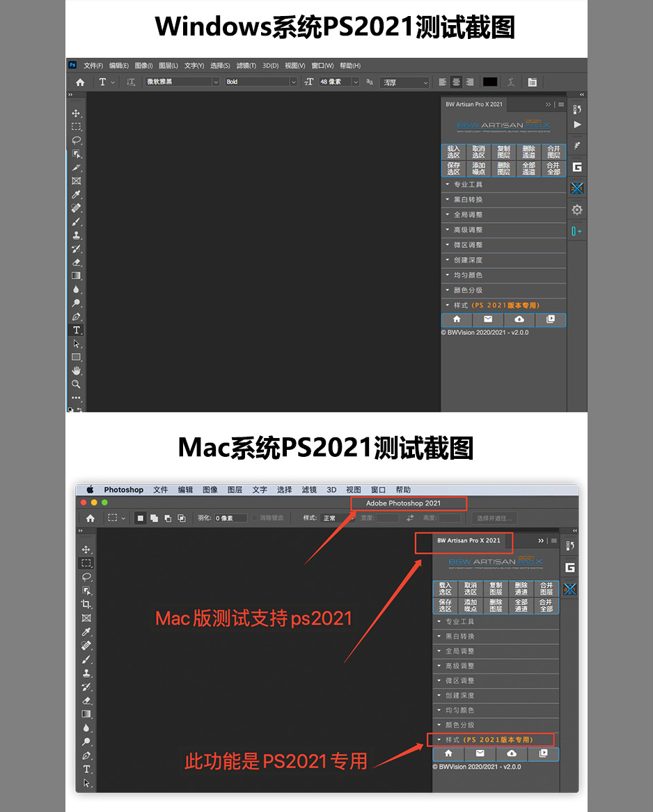The width and height of the screenshot is (653, 812).
Task: Select the Dodge tool in Mac Photoshop toolbar
Action: 86,742
